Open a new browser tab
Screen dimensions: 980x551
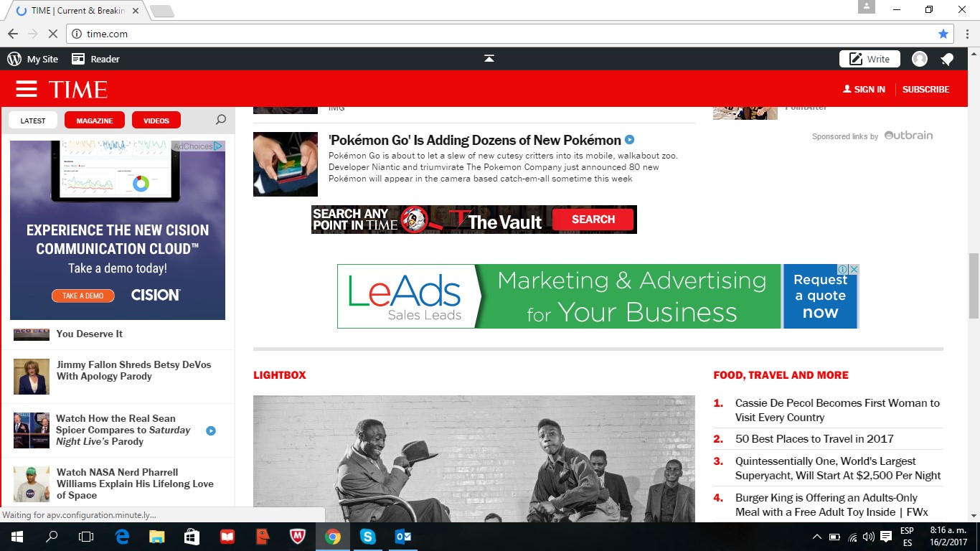[x=162, y=11]
